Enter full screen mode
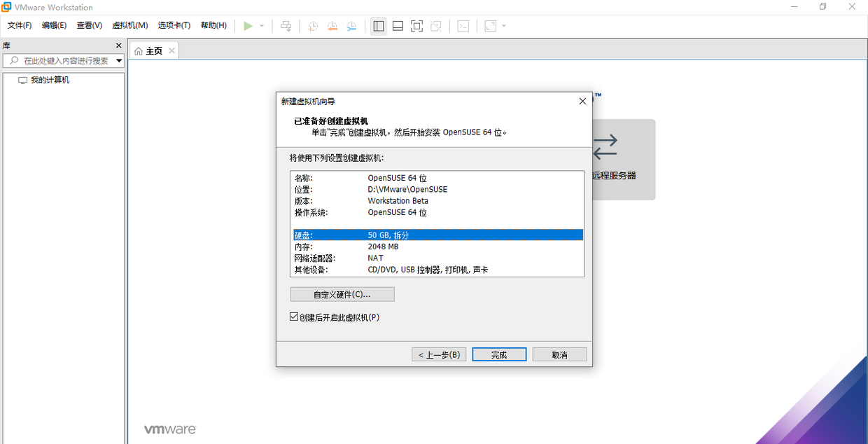The image size is (868, 444). 416,26
